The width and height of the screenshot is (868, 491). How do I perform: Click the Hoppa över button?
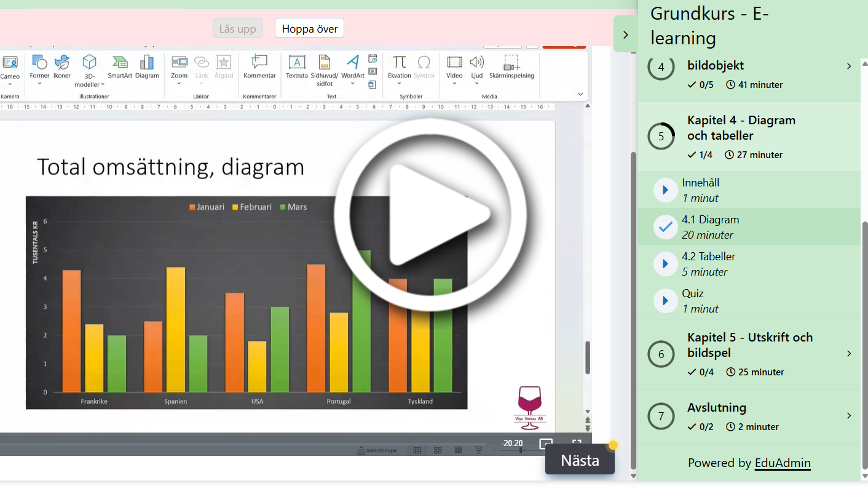click(x=309, y=28)
